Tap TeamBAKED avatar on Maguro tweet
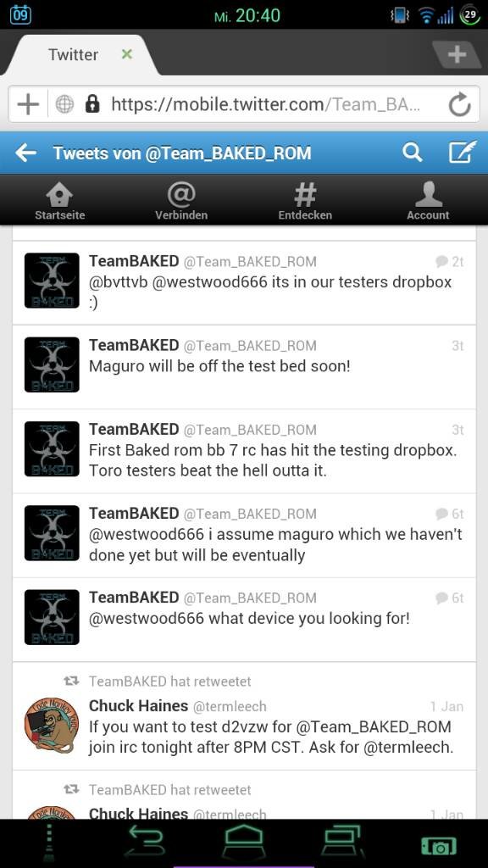This screenshot has width=488, height=868. (52, 364)
